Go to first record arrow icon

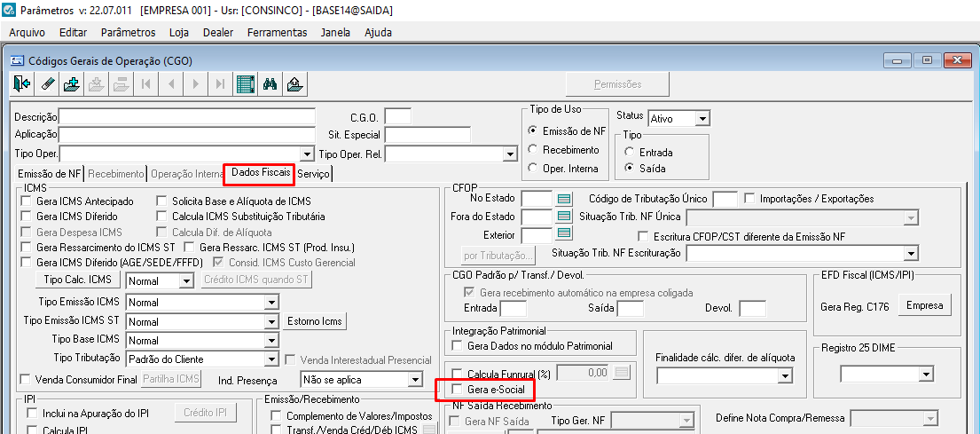click(x=145, y=83)
